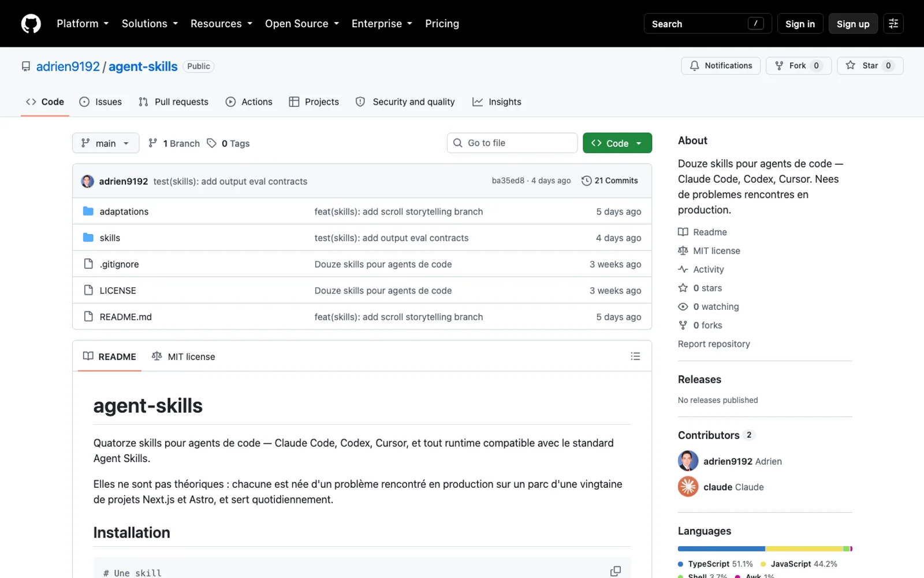924x578 pixels.
Task: Open the Actions tab
Action: [249, 102]
